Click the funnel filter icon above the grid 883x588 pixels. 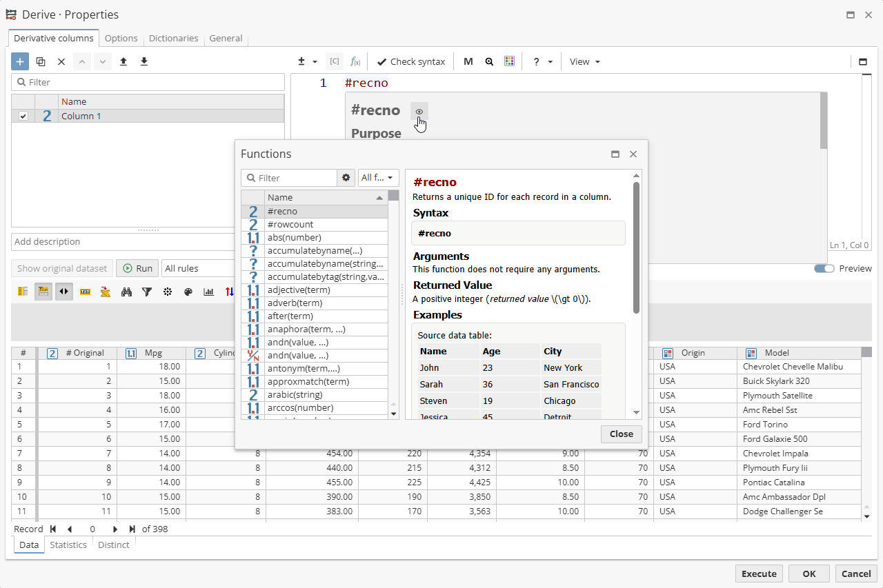(x=147, y=292)
